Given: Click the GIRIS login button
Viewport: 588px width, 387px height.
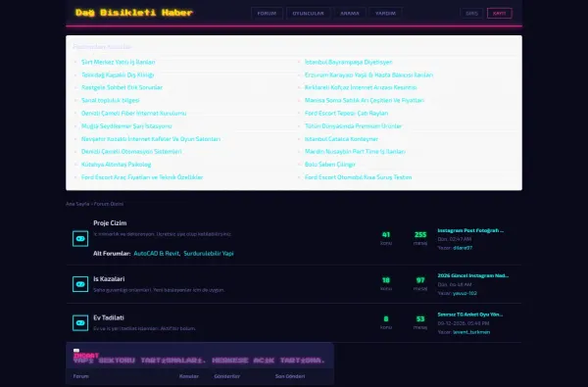Looking at the screenshot, I should coord(471,13).
